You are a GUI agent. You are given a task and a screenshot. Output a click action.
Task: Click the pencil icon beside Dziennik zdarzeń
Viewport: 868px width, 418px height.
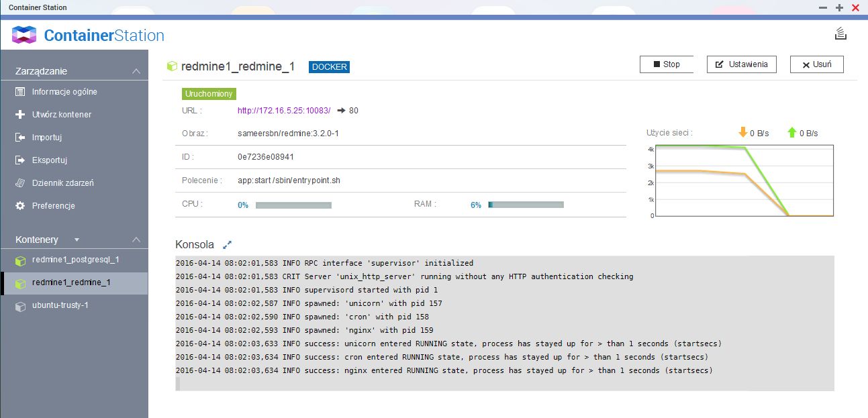point(19,183)
